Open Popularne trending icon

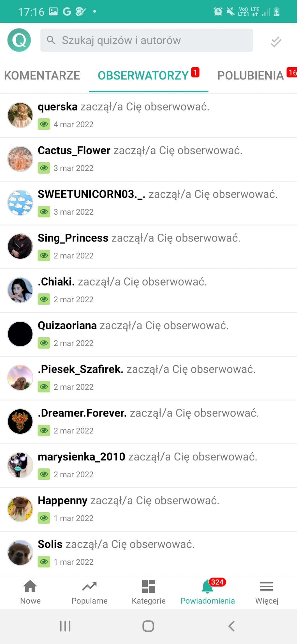tap(89, 586)
